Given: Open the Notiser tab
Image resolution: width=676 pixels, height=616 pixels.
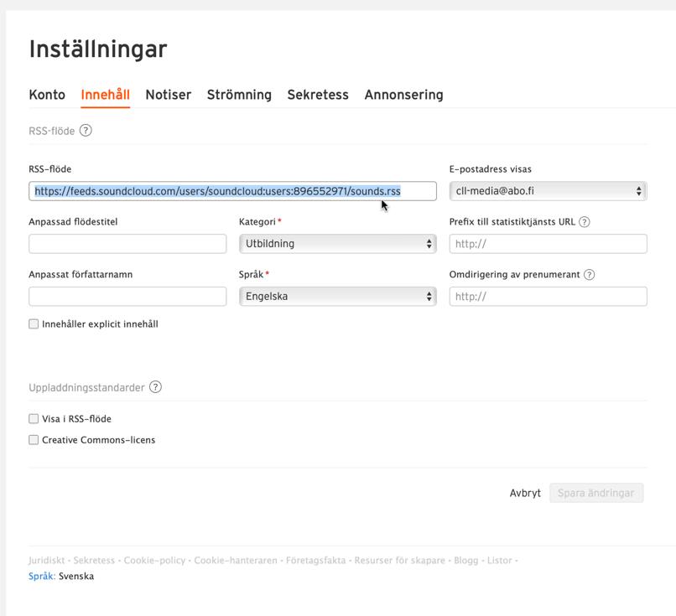Looking at the screenshot, I should tap(168, 95).
